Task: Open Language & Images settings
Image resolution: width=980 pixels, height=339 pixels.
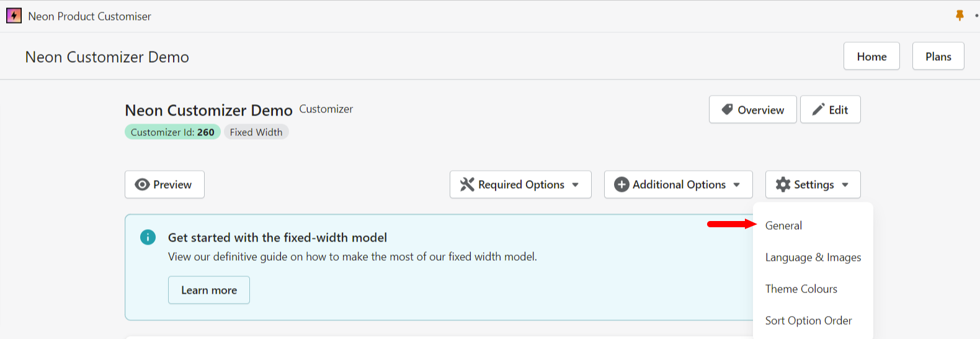Action: pos(813,257)
